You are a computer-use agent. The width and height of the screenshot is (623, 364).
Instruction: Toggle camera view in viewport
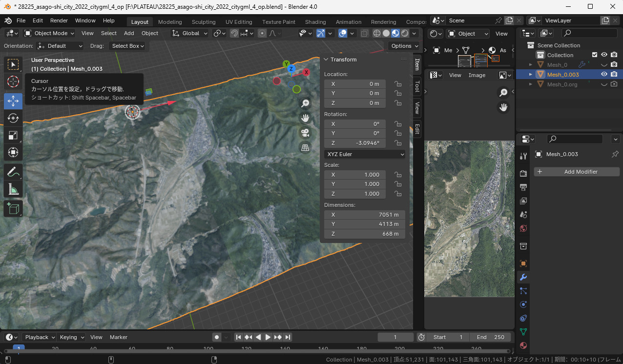[305, 133]
